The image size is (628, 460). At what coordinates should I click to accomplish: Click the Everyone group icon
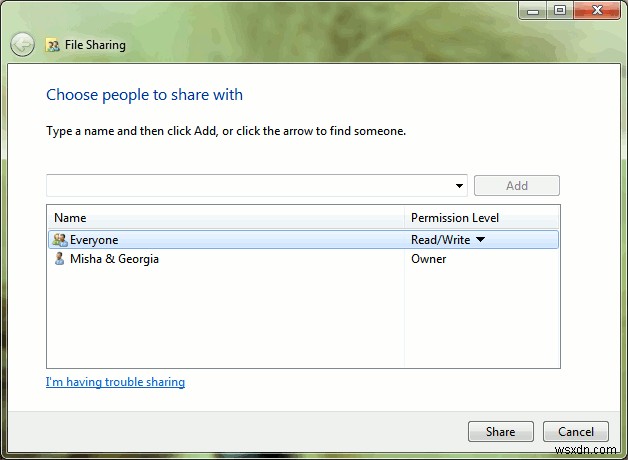[x=60, y=240]
